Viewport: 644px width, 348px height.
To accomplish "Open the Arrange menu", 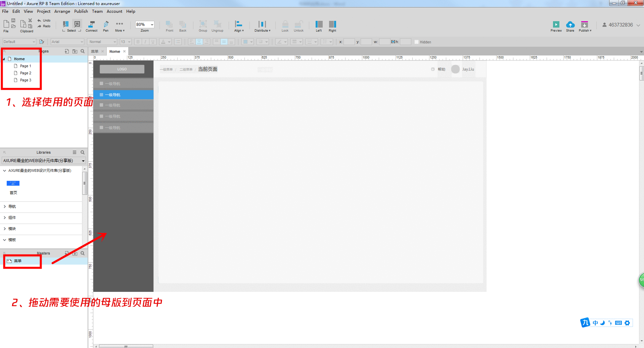I will (x=62, y=11).
